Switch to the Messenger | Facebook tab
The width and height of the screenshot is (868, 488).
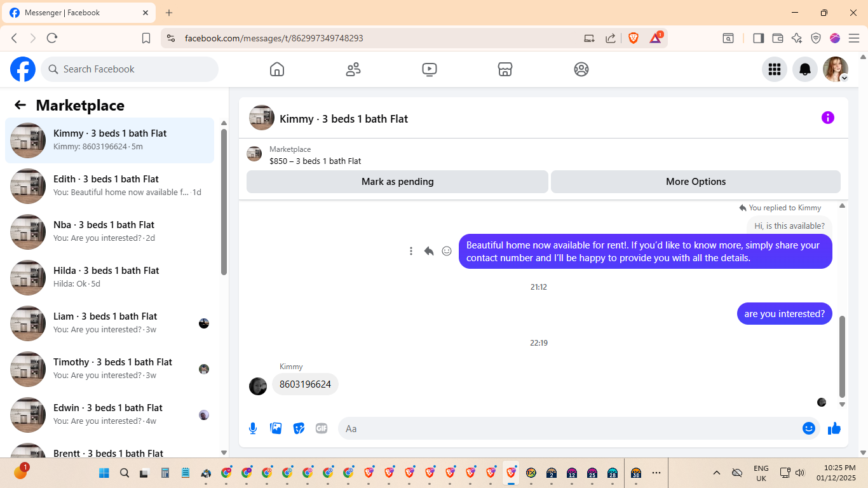pos(79,13)
